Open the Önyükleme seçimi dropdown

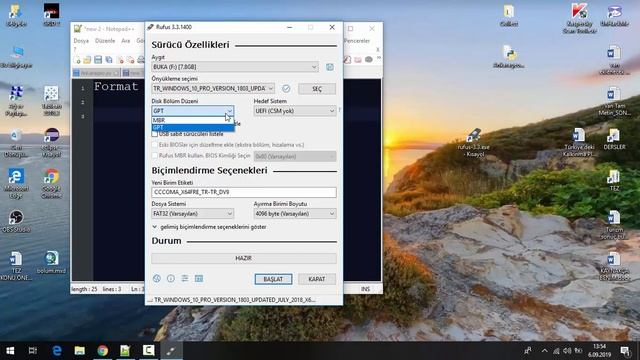pos(213,89)
